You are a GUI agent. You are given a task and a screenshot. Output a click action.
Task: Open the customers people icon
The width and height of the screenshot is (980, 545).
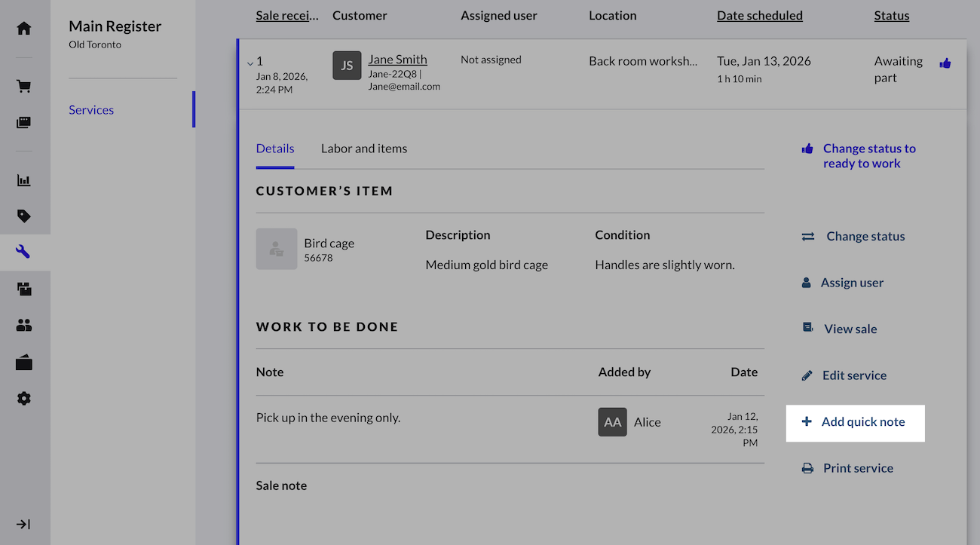[x=24, y=326]
